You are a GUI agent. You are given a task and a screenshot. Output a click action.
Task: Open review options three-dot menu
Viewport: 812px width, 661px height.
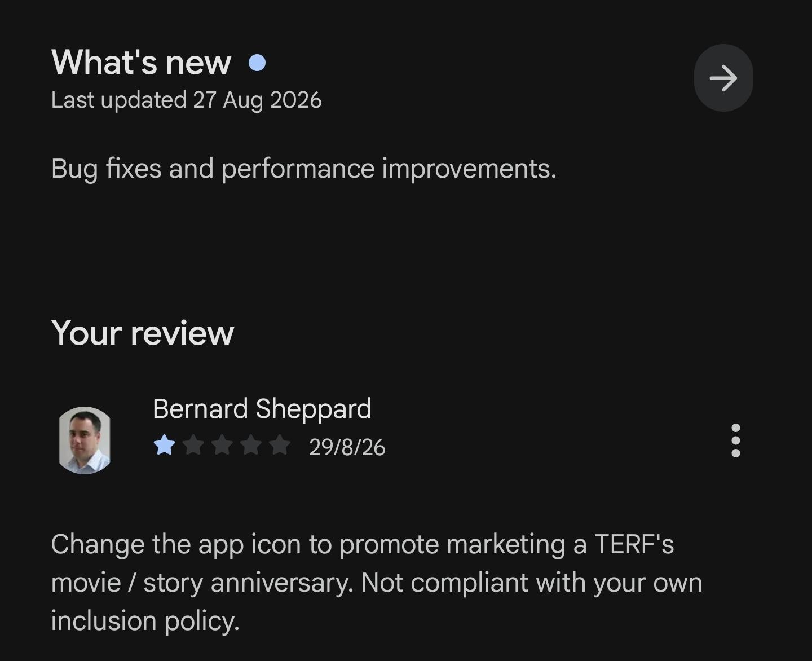735,440
